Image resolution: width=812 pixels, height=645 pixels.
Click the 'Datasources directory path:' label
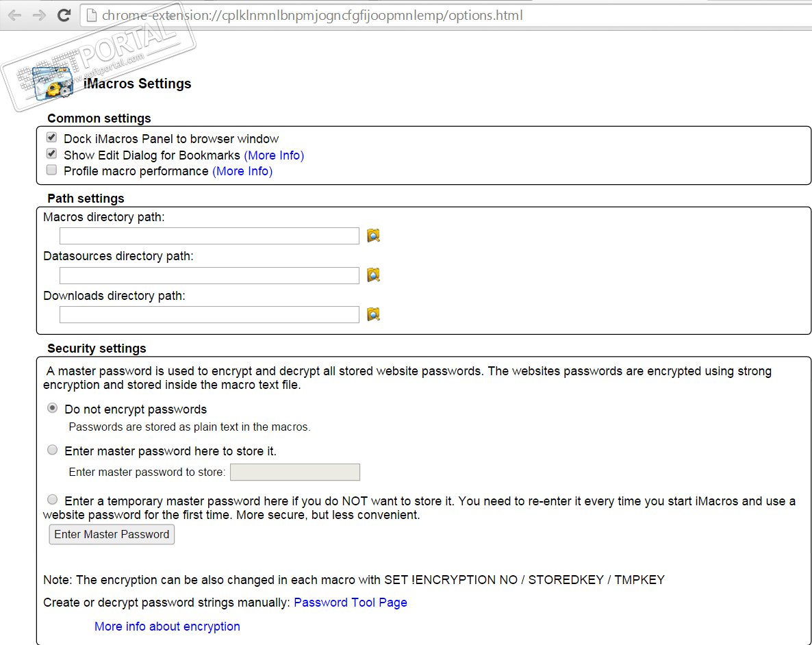coord(118,256)
